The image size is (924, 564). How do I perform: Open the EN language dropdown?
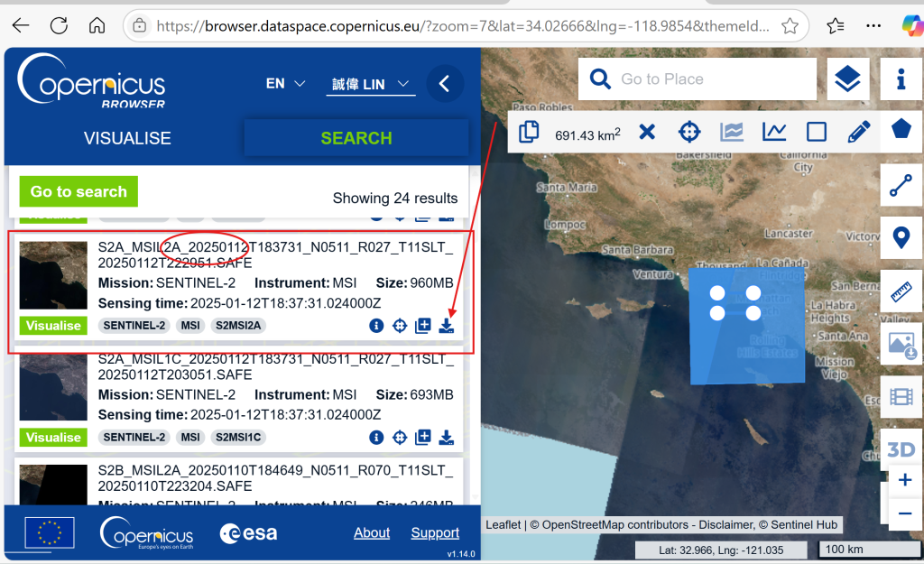point(285,84)
